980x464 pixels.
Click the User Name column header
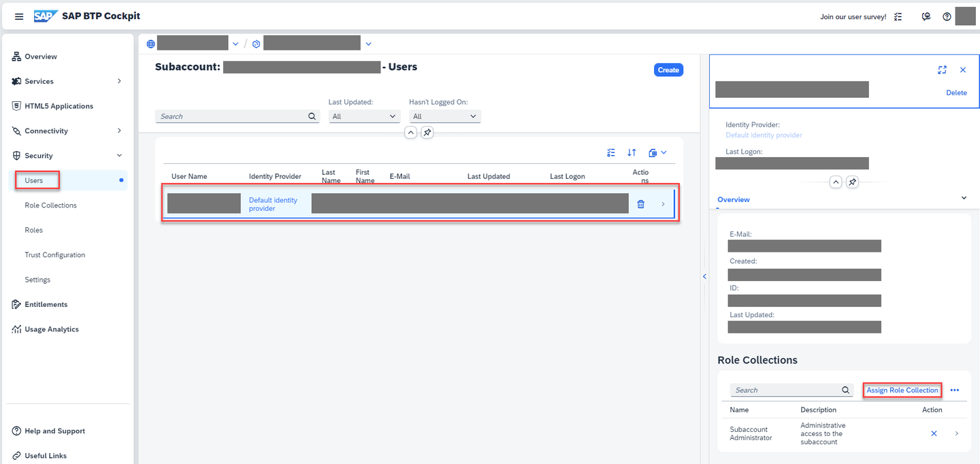pyautogui.click(x=189, y=176)
